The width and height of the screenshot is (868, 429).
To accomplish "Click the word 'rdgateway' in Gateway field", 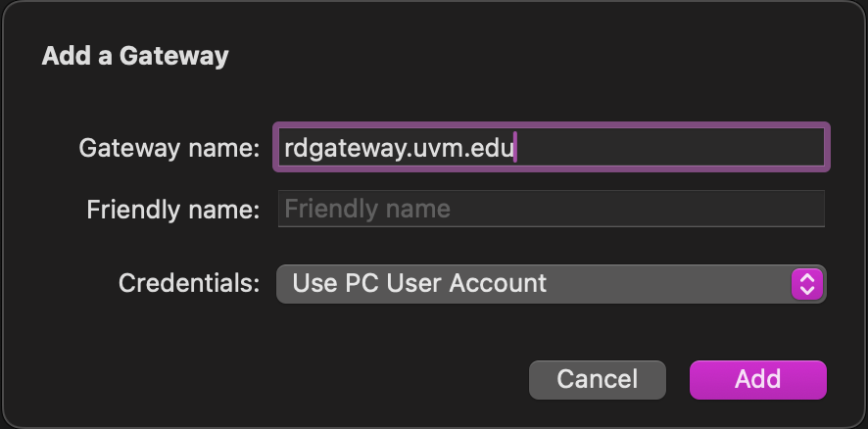I will pos(331,148).
